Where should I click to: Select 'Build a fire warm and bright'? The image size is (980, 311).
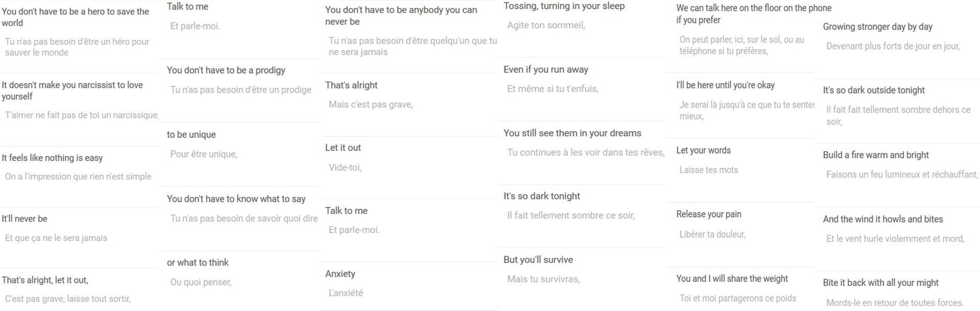(x=876, y=155)
